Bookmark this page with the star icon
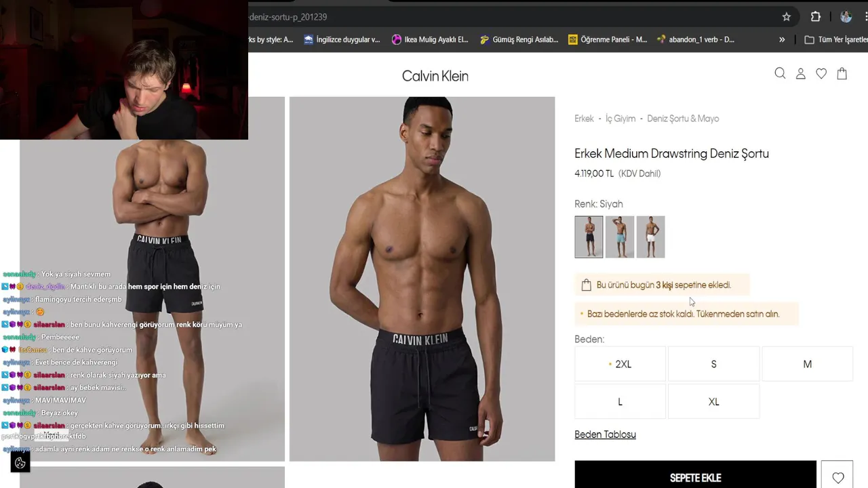The height and width of the screenshot is (488, 868). [x=787, y=17]
